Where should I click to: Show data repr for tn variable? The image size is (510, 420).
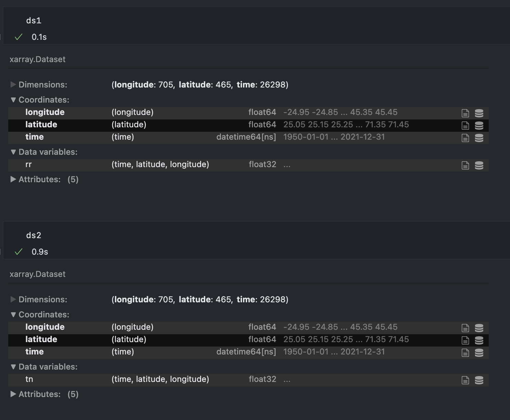[479, 380]
